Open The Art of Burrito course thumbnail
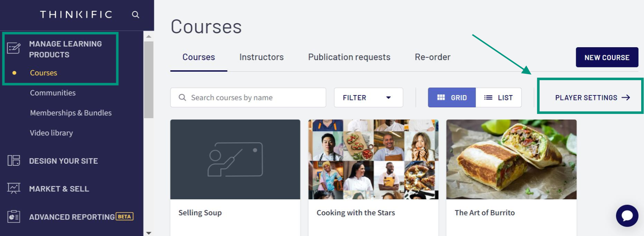The image size is (644, 236). tap(511, 159)
